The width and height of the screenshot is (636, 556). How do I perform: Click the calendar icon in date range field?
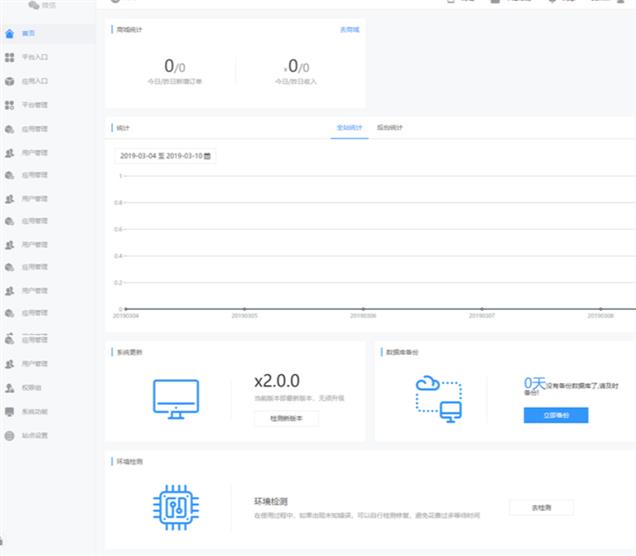click(207, 156)
